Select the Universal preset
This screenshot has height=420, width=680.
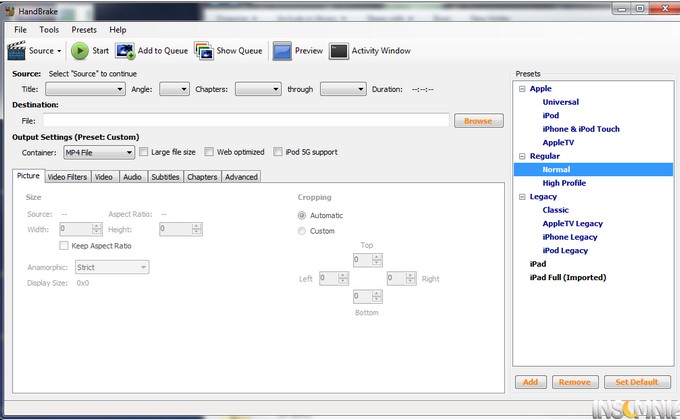pos(560,102)
